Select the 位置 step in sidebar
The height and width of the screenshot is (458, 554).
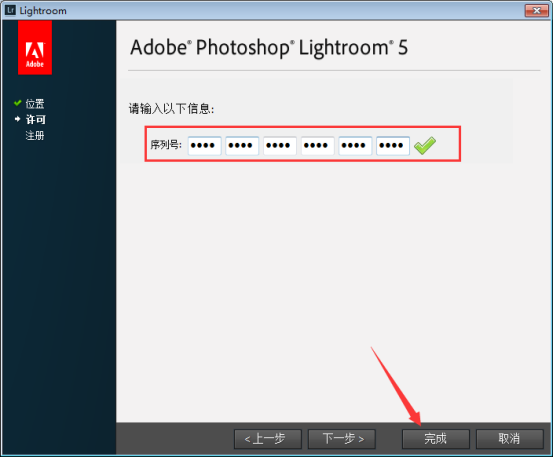tap(35, 104)
